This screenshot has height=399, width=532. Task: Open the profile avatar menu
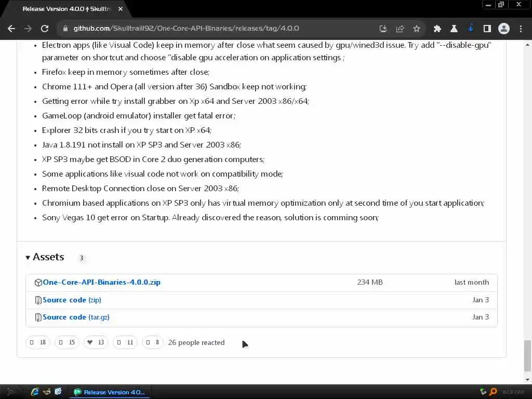pos(504,29)
